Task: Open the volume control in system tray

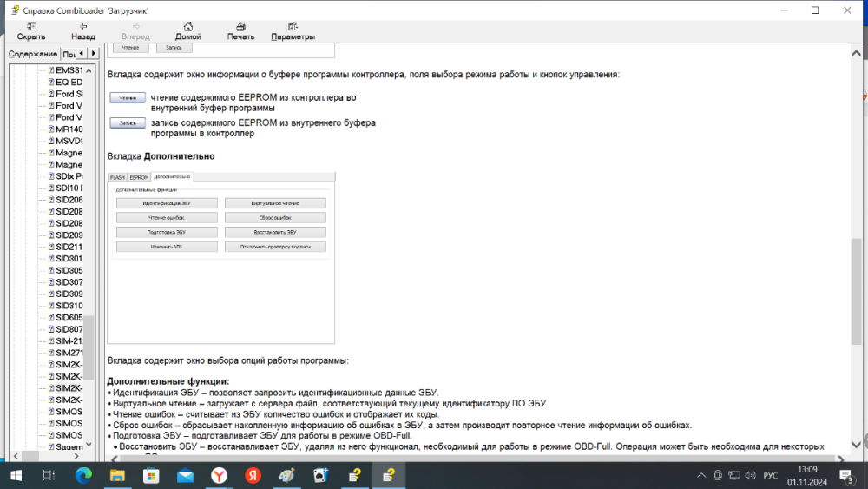Action: [750, 476]
